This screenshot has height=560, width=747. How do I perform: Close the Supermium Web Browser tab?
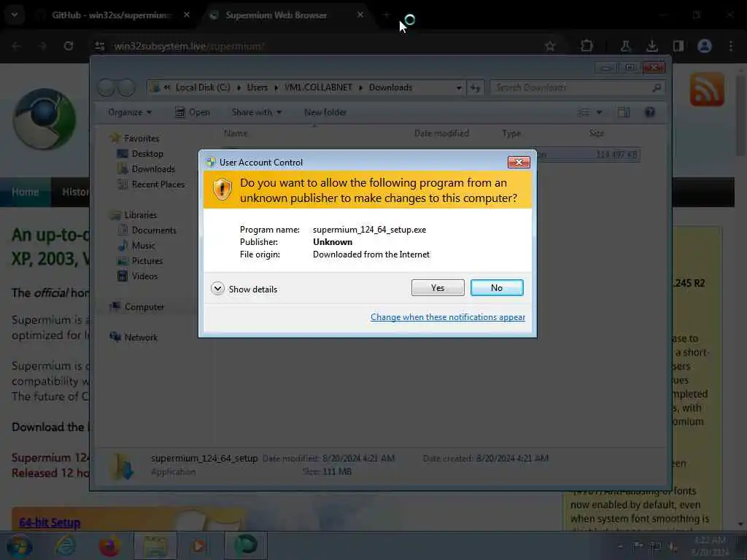point(360,15)
